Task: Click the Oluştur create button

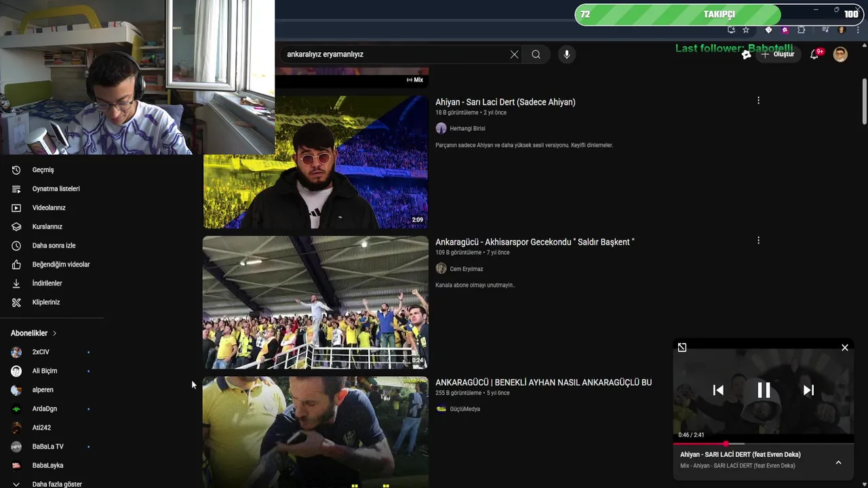Action: point(777,54)
